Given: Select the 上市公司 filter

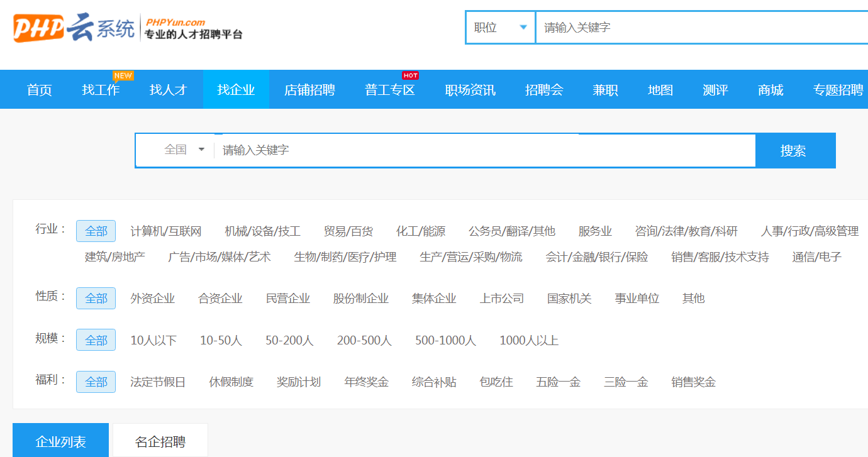Looking at the screenshot, I should pyautogui.click(x=501, y=299).
